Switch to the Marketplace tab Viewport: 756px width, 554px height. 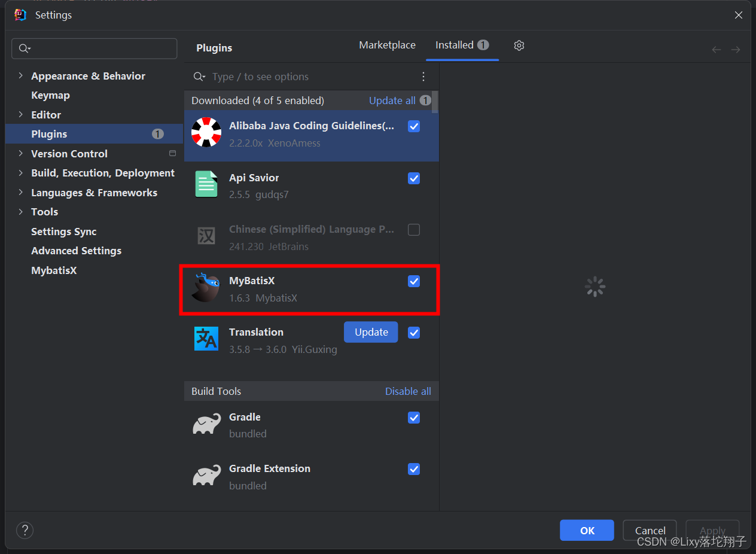(x=387, y=45)
